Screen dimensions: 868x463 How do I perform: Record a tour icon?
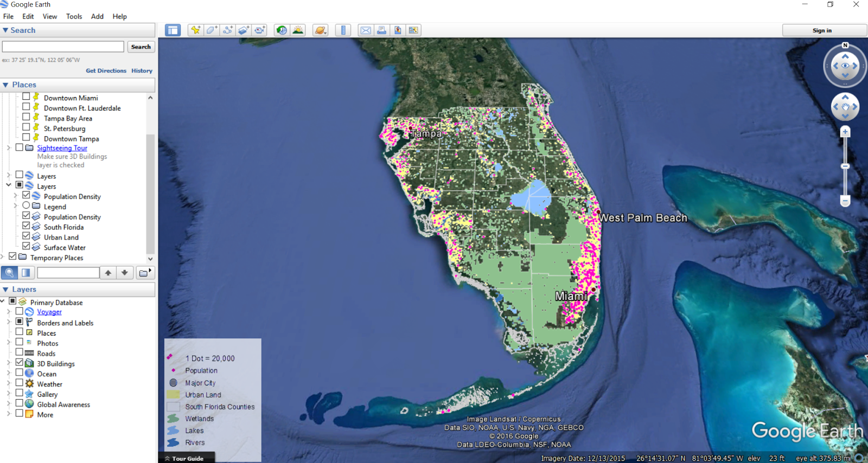click(x=260, y=30)
